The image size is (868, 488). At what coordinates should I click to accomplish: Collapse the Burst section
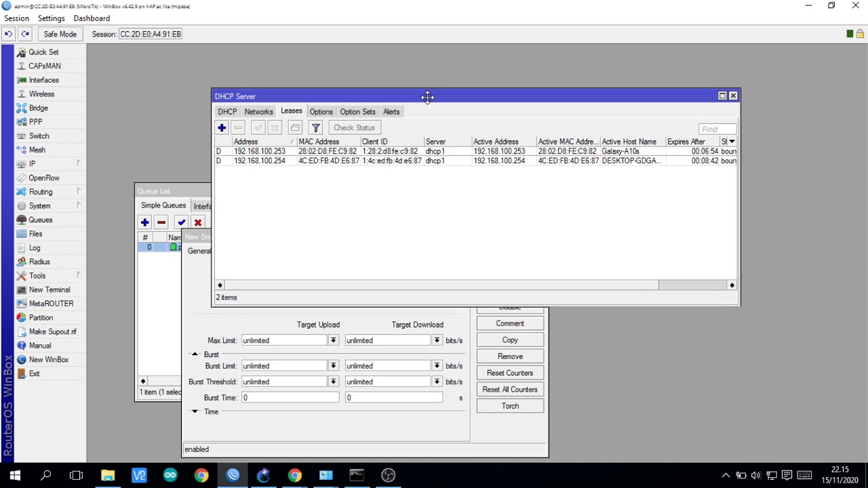pos(195,354)
